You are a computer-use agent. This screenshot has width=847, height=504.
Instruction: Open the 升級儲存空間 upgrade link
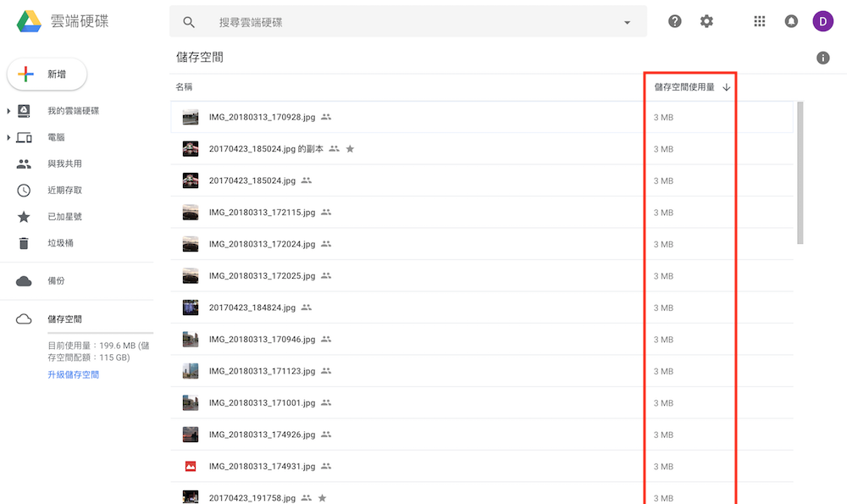click(73, 374)
